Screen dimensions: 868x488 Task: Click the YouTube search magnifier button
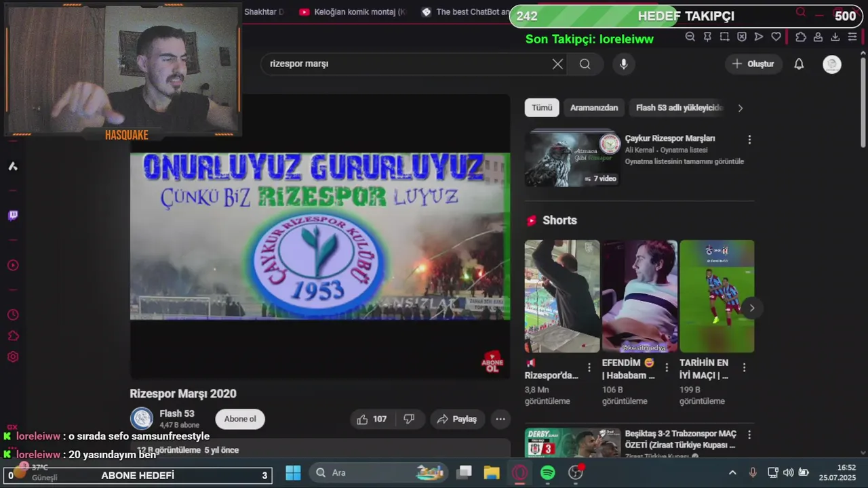click(x=585, y=64)
